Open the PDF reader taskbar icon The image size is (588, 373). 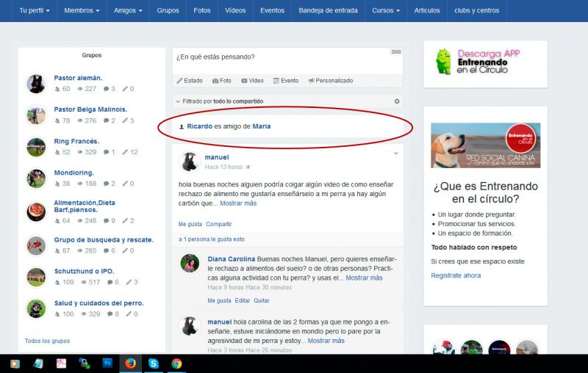(x=61, y=363)
